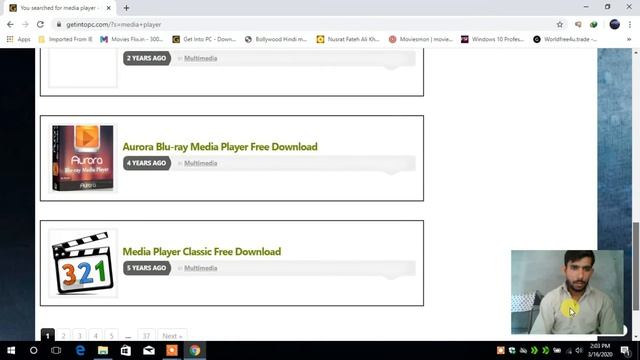Open the Windows Start menu
The width and height of the screenshot is (640, 360).
click(x=11, y=350)
